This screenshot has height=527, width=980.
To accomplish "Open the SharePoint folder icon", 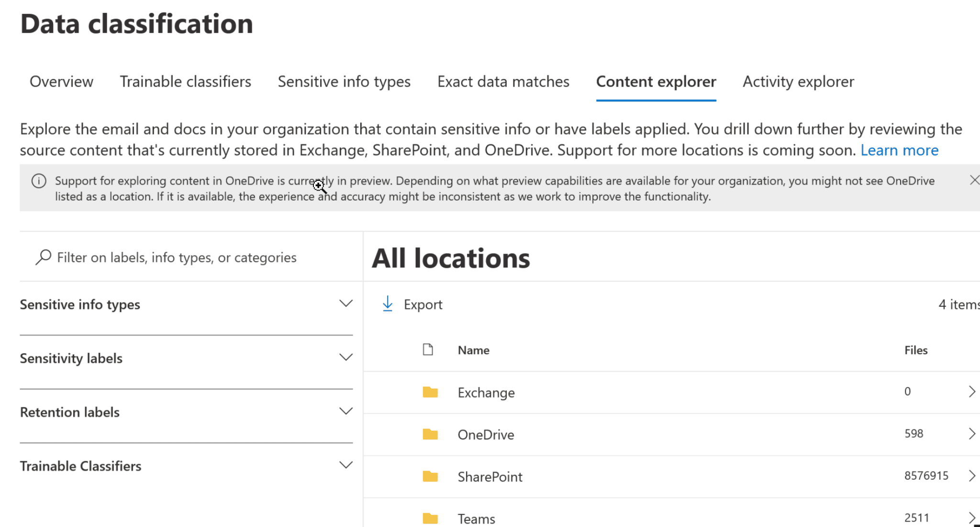I will [x=430, y=476].
